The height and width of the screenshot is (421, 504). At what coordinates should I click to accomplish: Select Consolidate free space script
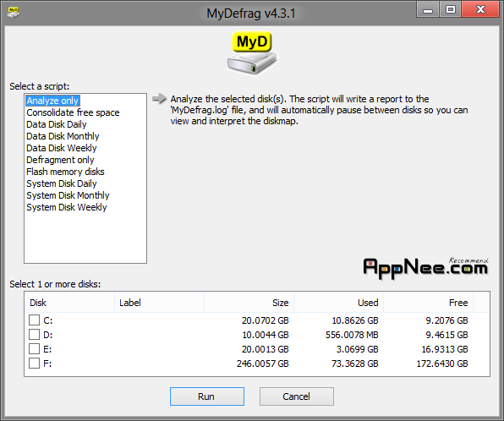(73, 112)
